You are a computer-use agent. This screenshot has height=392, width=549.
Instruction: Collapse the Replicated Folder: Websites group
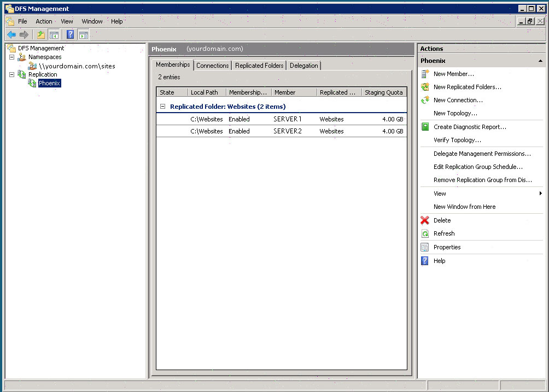click(x=162, y=107)
